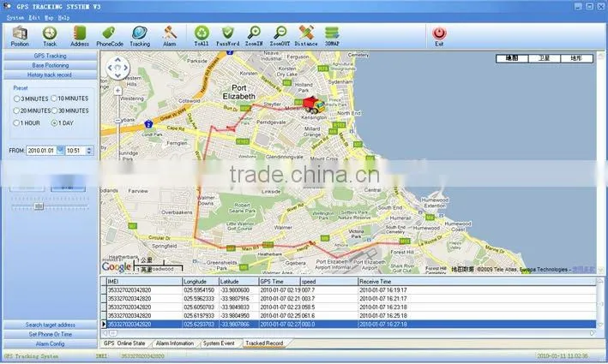Expand the GPS Tracking panel

(50, 56)
